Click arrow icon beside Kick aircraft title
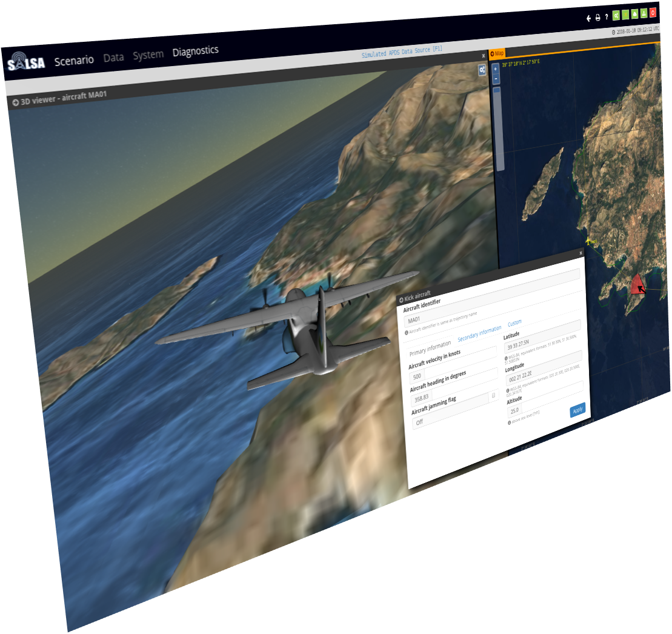This screenshot has width=672, height=634. point(401,300)
